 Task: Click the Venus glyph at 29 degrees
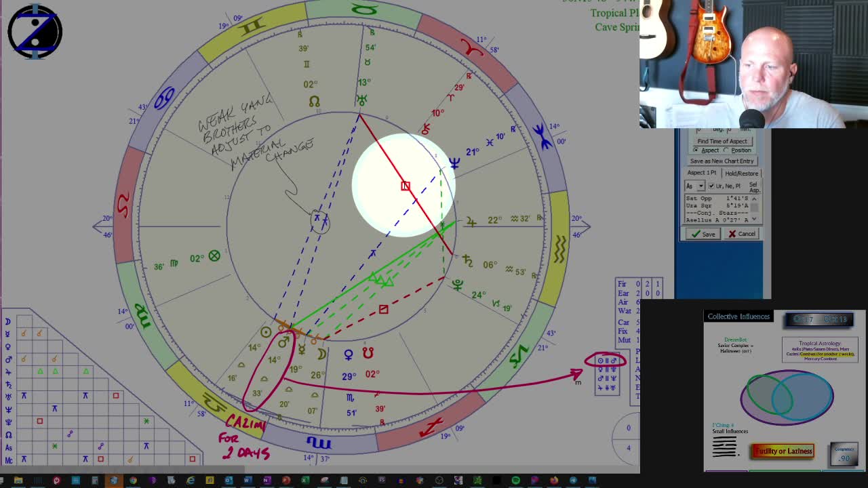point(348,354)
